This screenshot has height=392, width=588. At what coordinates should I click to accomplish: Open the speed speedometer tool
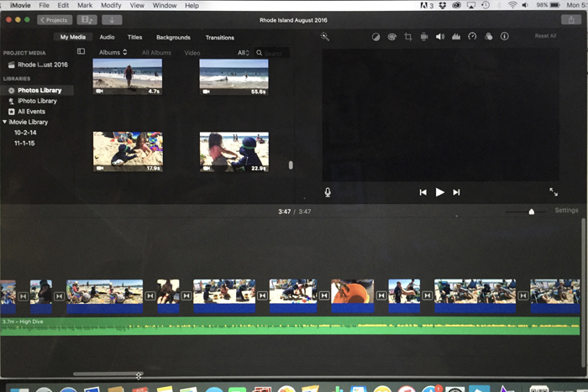click(x=472, y=37)
